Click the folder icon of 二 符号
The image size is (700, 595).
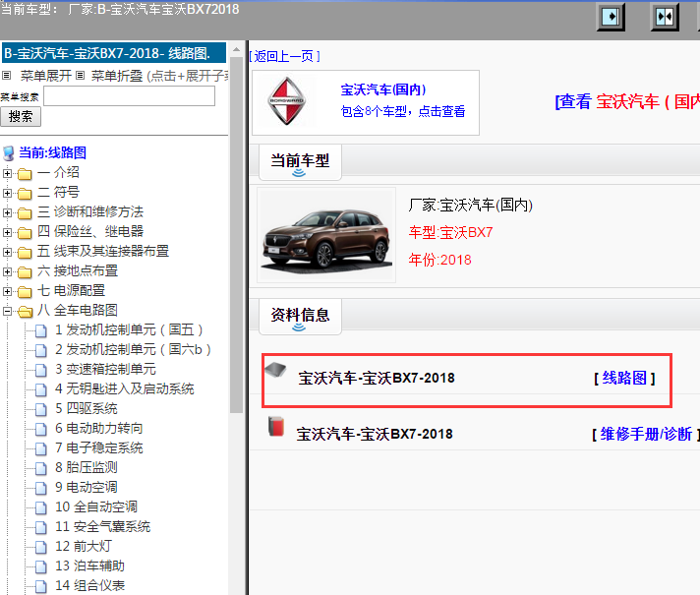coord(25,193)
